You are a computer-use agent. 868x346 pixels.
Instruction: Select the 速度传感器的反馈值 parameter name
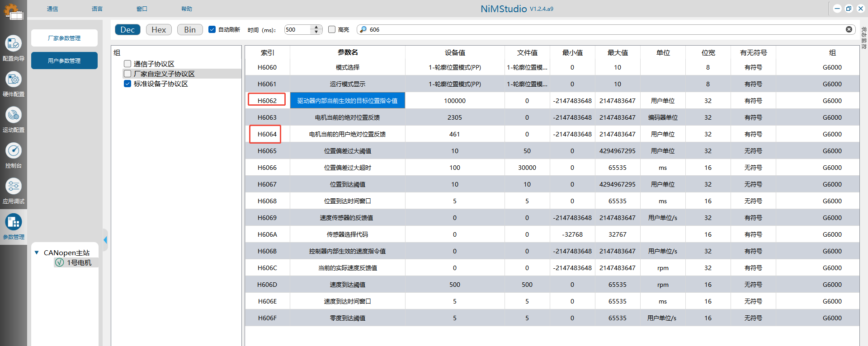[x=348, y=218]
